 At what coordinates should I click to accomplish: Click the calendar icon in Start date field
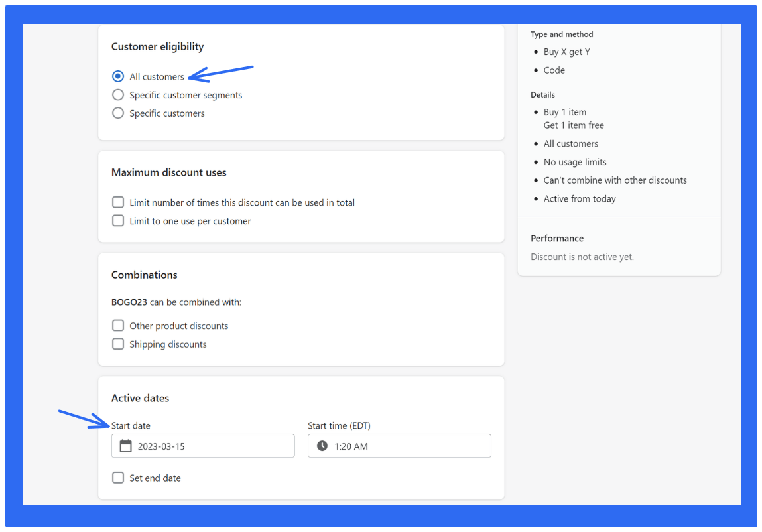pyautogui.click(x=126, y=446)
